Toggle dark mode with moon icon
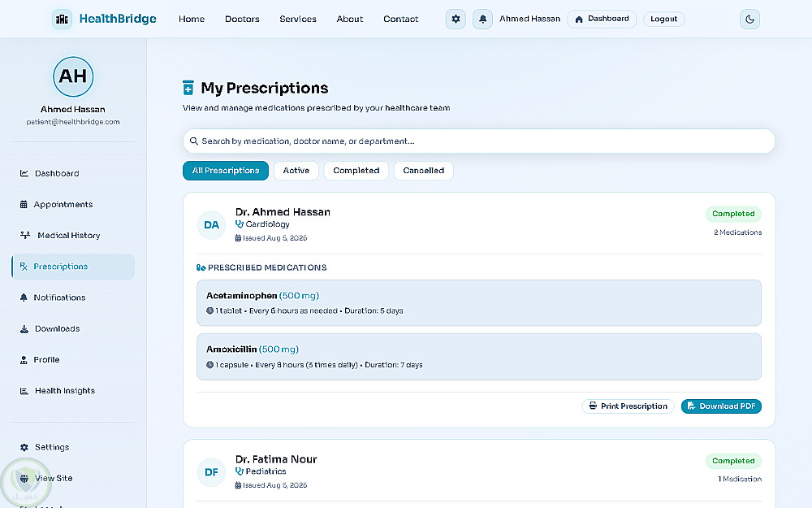Image resolution: width=812 pixels, height=508 pixels. [749, 20]
